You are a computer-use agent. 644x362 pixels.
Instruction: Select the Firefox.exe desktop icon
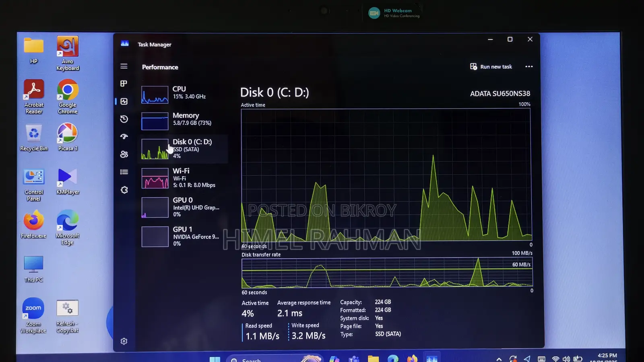34,224
